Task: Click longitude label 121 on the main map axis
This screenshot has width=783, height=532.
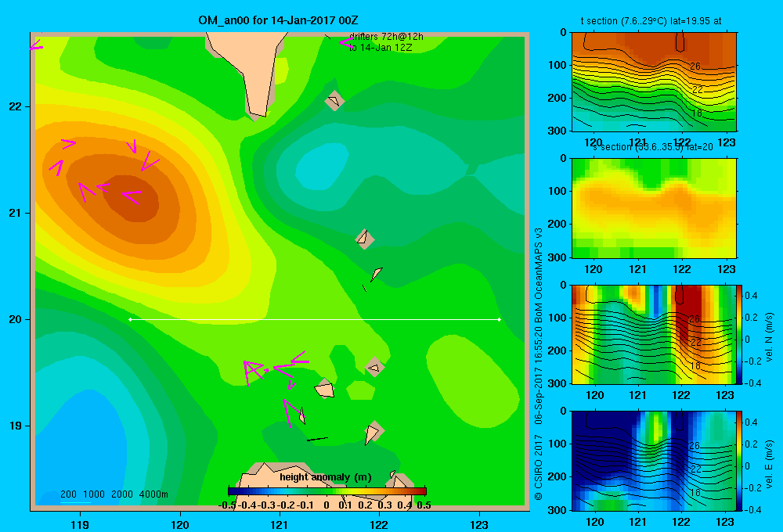Action: (x=280, y=524)
